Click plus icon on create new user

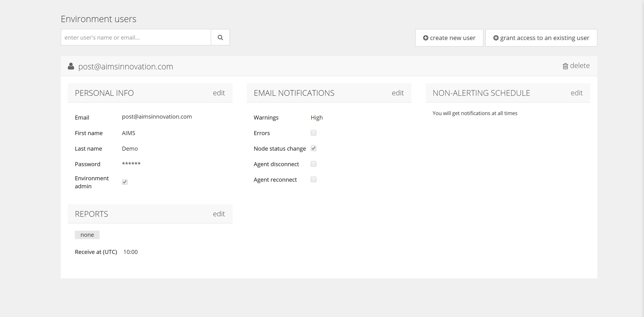(426, 38)
